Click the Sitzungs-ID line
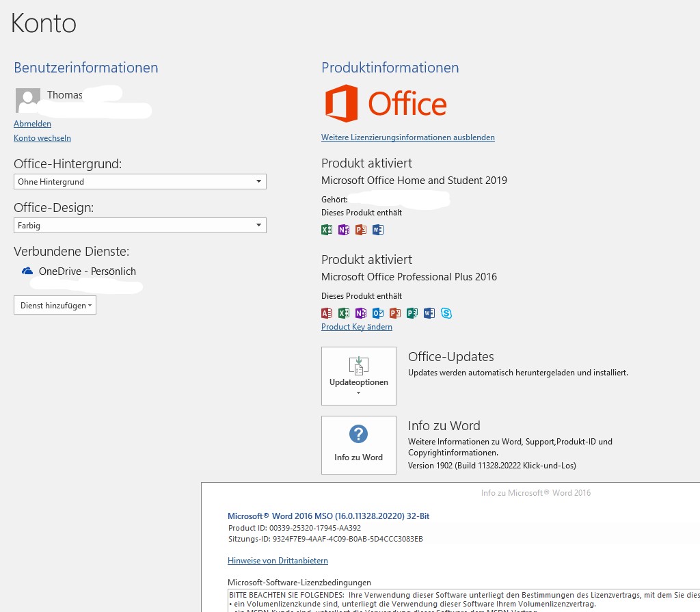Screen dimensions: 700x612 pos(325,539)
